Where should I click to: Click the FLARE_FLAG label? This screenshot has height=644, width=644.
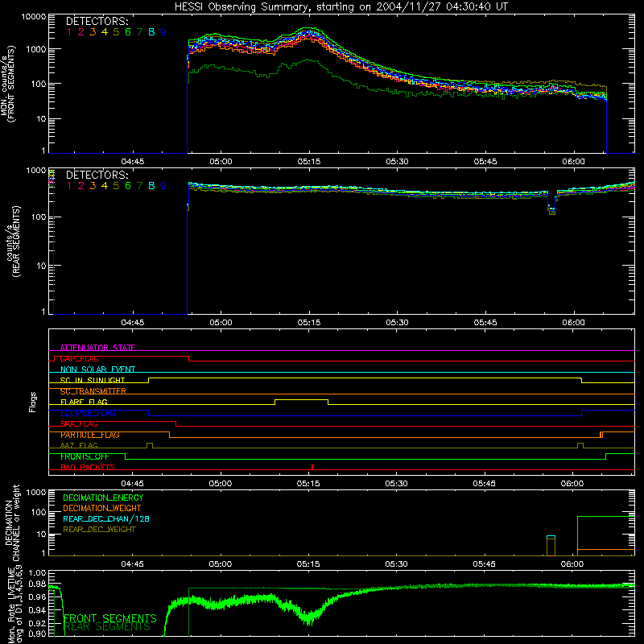[x=84, y=402]
